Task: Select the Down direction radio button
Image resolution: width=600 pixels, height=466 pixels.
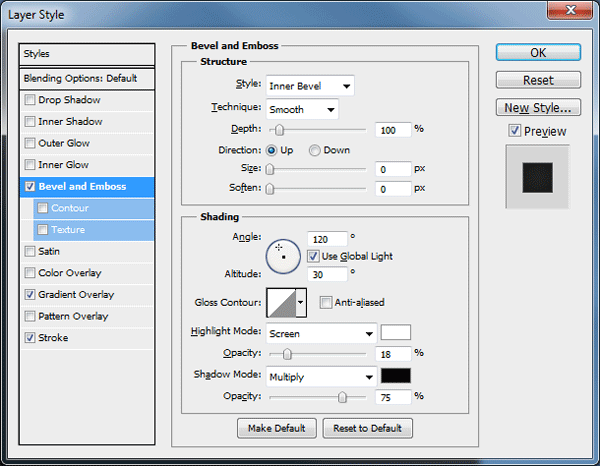Action: coord(315,150)
